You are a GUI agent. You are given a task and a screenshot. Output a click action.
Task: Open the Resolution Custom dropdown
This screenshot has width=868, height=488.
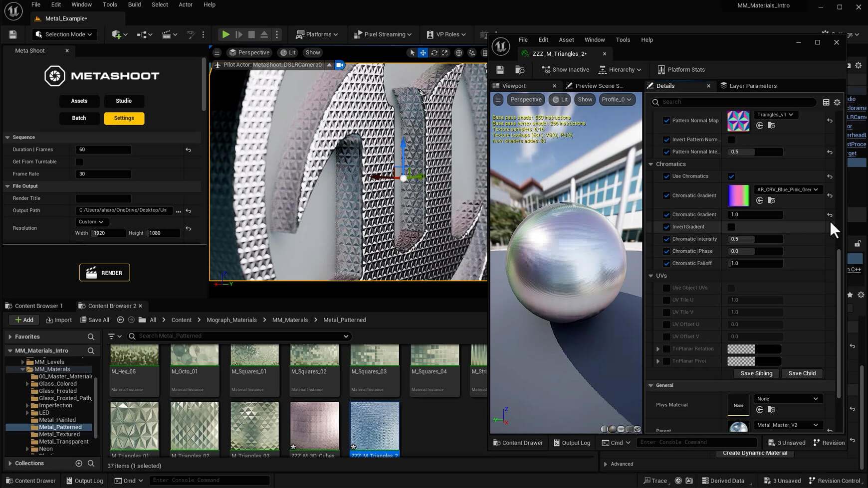tap(91, 222)
